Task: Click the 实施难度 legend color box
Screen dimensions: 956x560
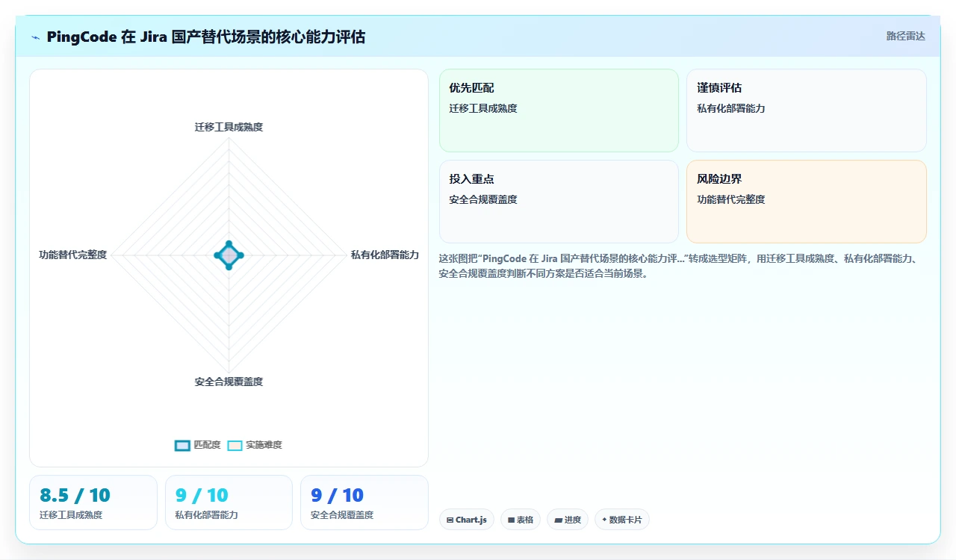Action: (x=235, y=446)
